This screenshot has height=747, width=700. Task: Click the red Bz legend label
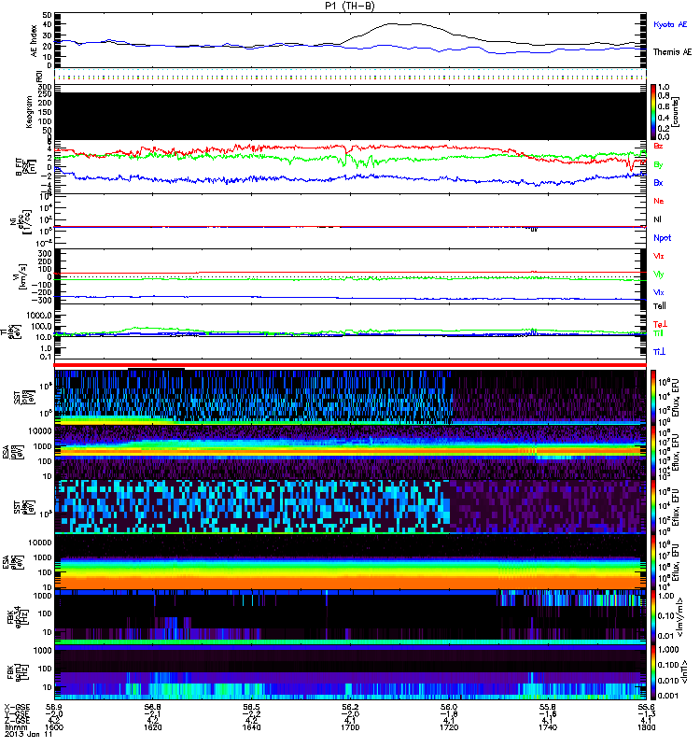[658, 146]
